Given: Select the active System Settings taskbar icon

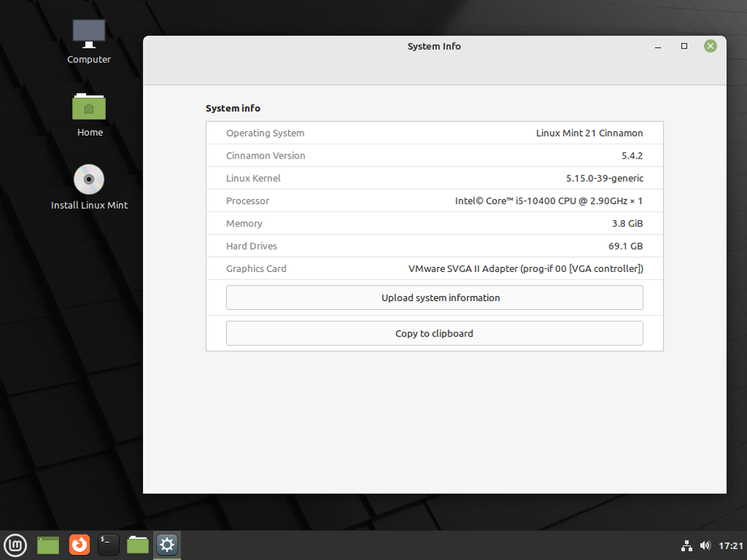Looking at the screenshot, I should click(167, 545).
